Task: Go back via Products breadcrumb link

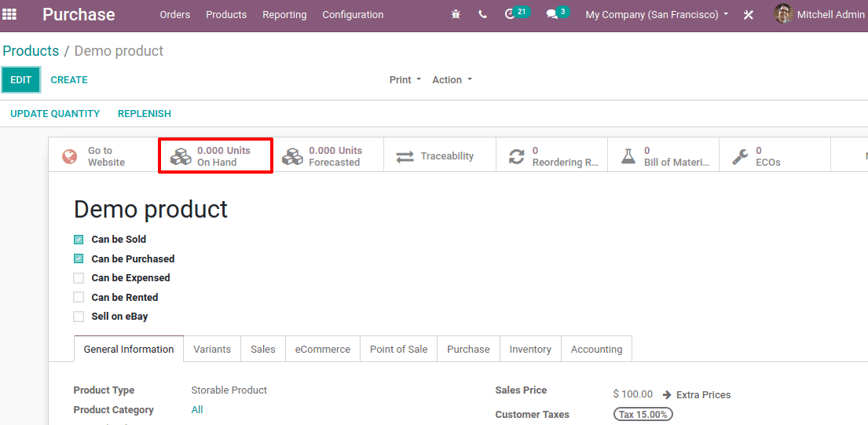Action: point(31,51)
